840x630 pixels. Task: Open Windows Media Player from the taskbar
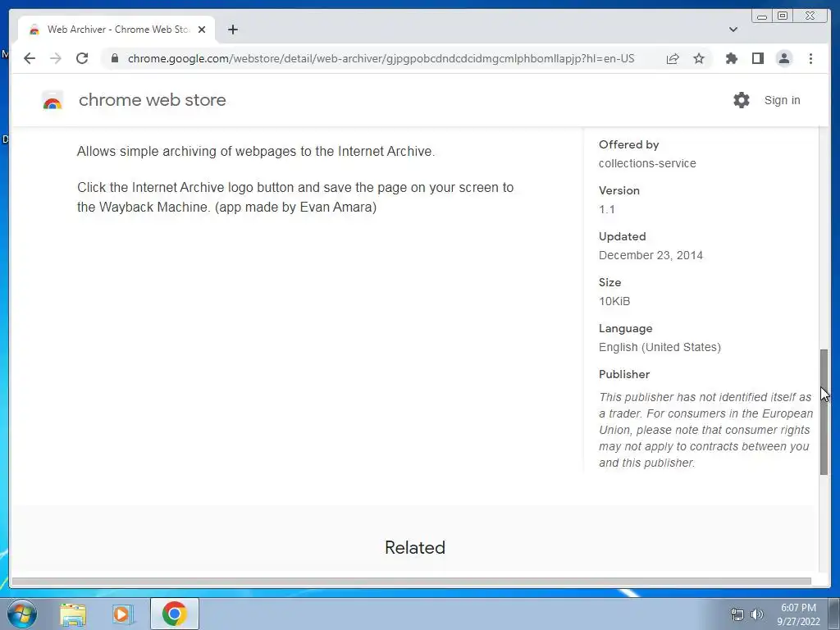pyautogui.click(x=123, y=614)
